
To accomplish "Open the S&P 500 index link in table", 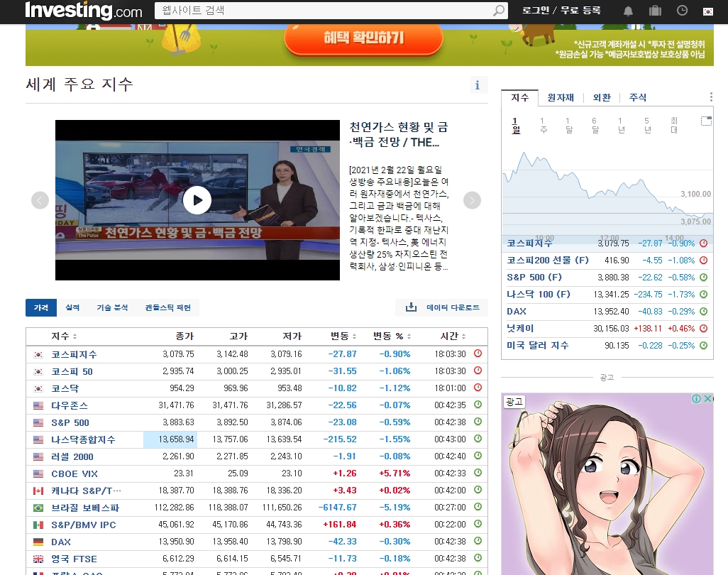I will 70,422.
